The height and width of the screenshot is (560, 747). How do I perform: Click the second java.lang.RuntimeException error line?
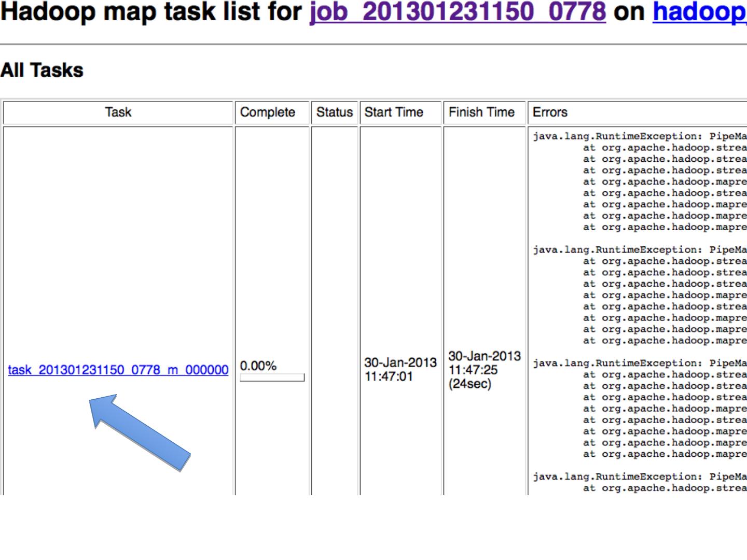(x=639, y=250)
